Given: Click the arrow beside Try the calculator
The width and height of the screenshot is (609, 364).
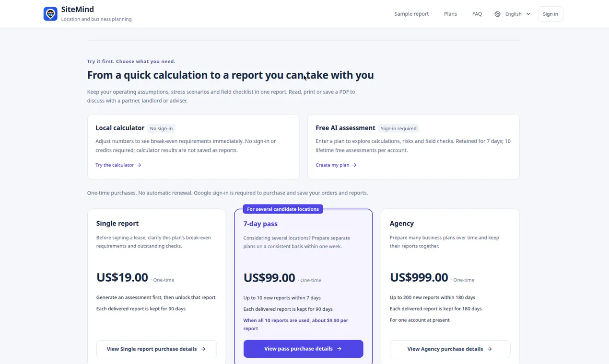Looking at the screenshot, I should [139, 165].
